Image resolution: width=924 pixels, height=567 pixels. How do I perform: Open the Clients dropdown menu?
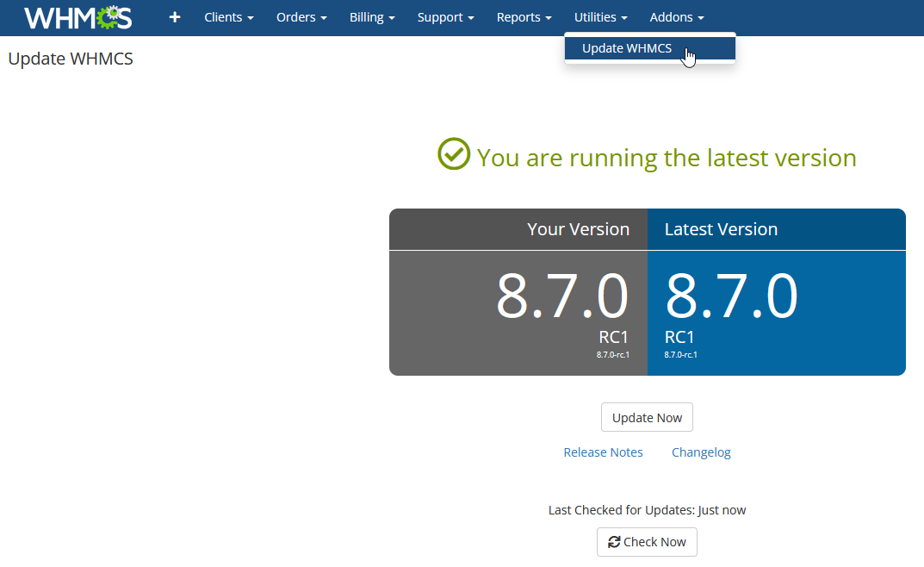[x=229, y=18]
